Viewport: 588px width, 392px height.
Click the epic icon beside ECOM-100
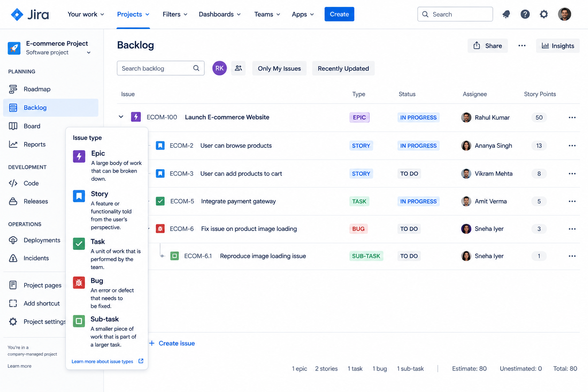[136, 117]
